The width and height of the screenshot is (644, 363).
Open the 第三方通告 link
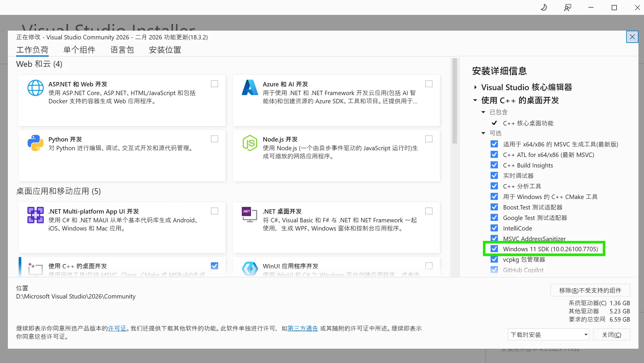pos(303,328)
